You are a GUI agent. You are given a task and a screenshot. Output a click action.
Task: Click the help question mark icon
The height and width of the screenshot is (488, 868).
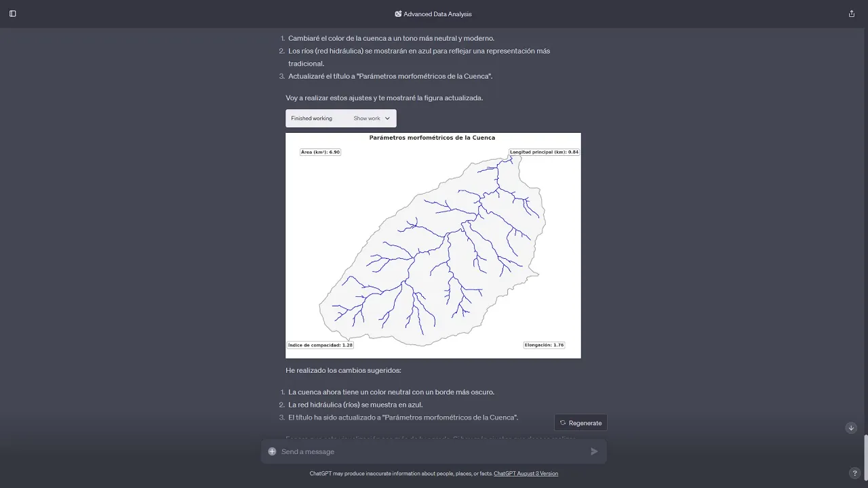point(854,473)
